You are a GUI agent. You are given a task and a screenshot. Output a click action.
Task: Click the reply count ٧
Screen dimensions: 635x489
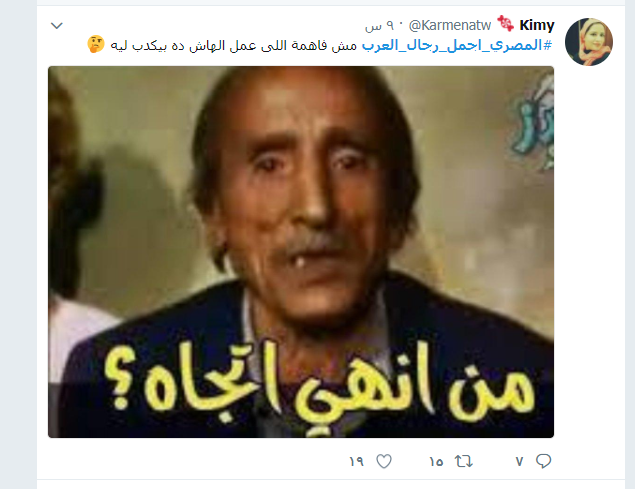519,461
